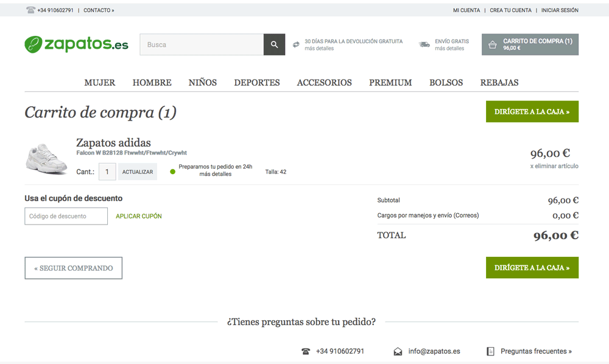Click the envelope email icon in footer
This screenshot has width=609, height=364.
click(x=398, y=351)
